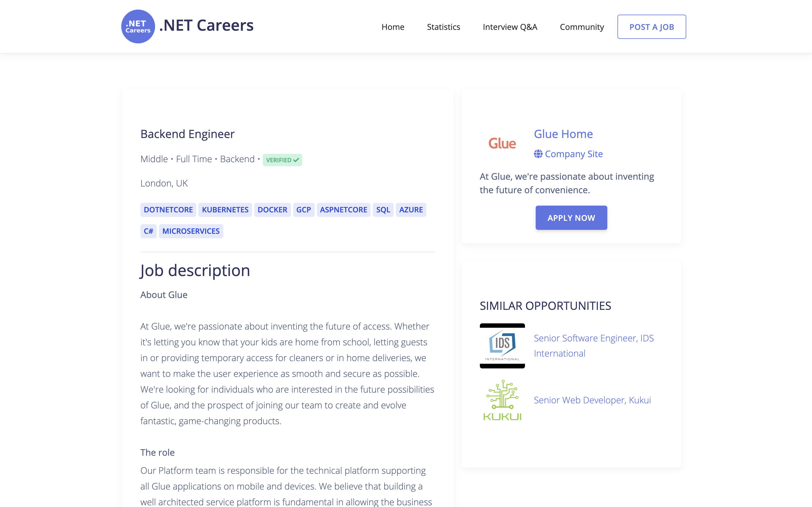This screenshot has height=507, width=812.
Task: Navigate to Interview Q&A section
Action: (x=510, y=26)
